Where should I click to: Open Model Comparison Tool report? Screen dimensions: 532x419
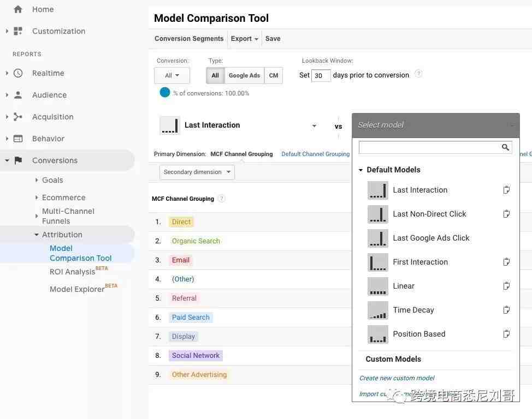(80, 253)
